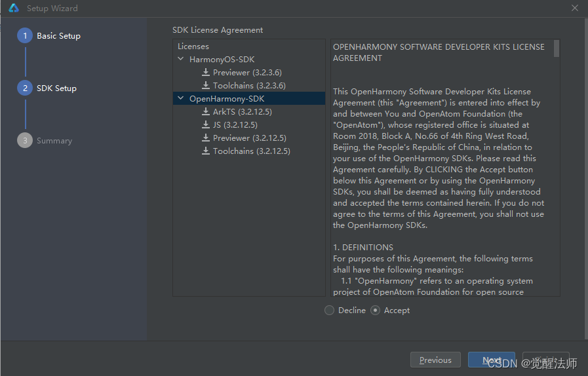Click download icon beside Previewer (3.2.12.5)
This screenshot has height=376, width=588.
click(x=205, y=138)
